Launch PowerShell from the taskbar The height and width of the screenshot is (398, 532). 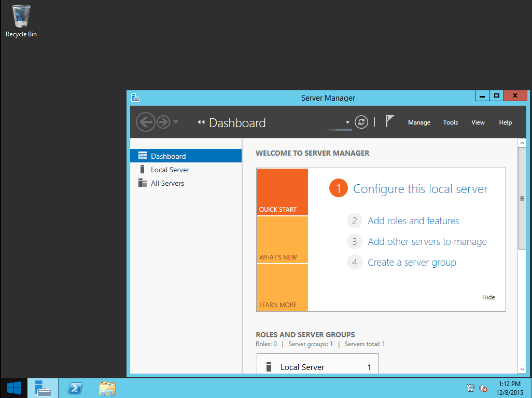coord(75,388)
